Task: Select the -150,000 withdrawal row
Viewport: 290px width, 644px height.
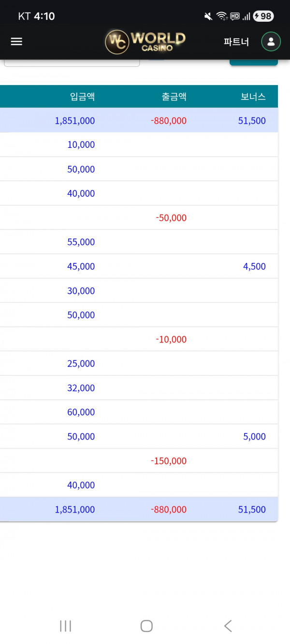Action: (168, 461)
